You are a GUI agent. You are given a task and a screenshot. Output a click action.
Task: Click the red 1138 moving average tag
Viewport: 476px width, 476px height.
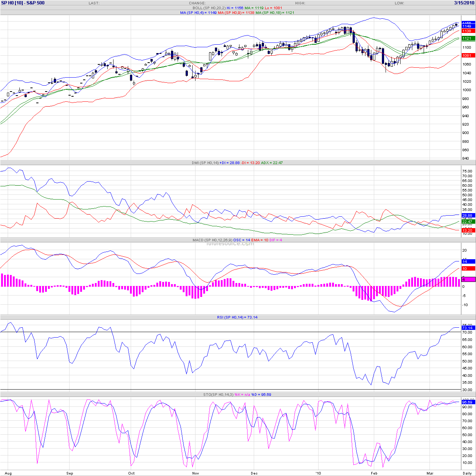pos(468,31)
